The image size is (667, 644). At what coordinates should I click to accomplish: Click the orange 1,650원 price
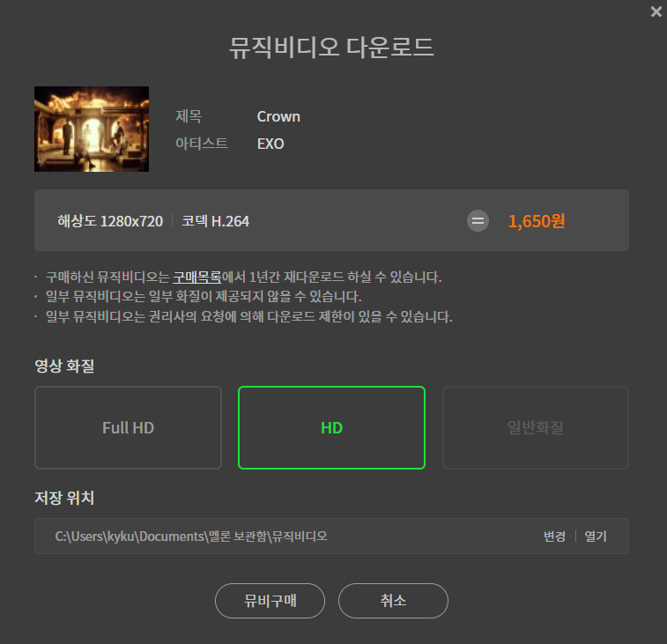pyautogui.click(x=537, y=221)
